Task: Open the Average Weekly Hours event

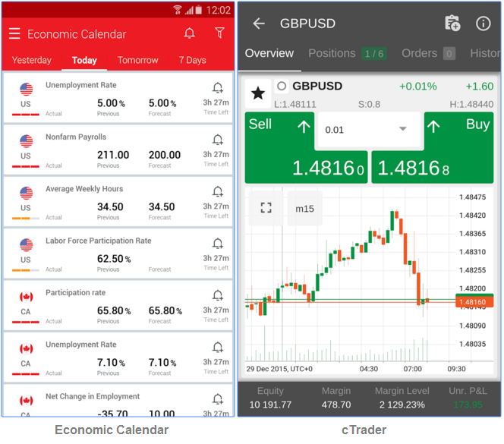Action: [118, 202]
